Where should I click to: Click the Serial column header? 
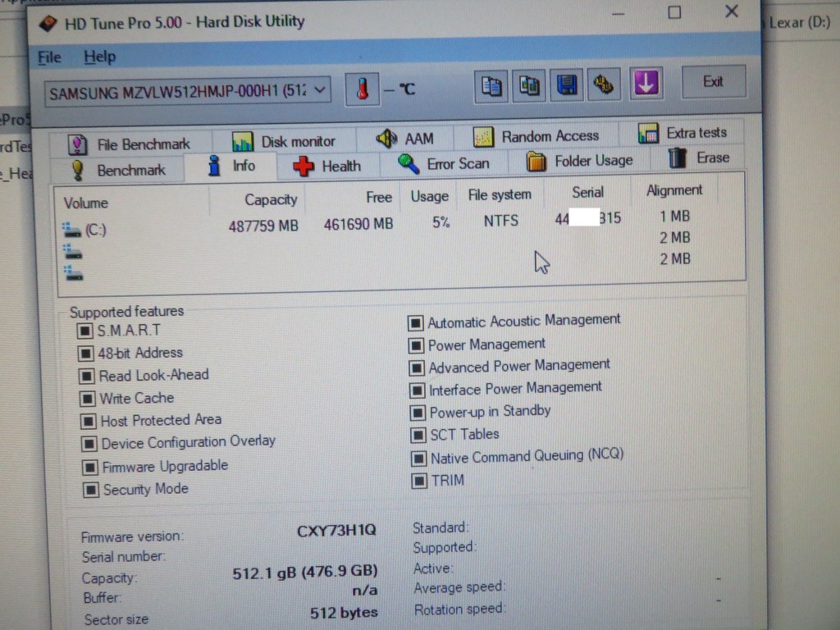[x=587, y=192]
